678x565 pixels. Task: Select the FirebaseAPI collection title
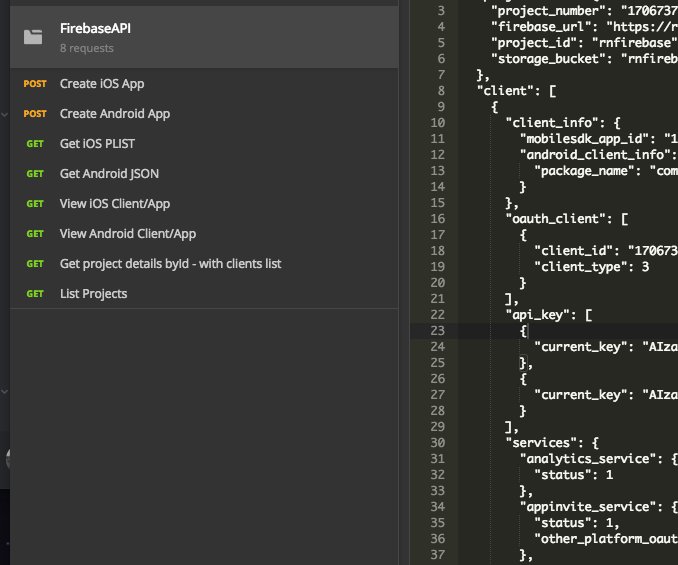(x=95, y=28)
